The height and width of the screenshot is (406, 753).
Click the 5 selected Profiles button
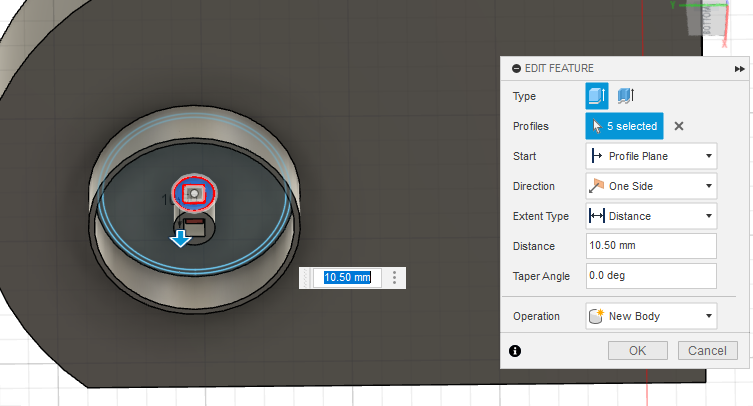pos(624,126)
